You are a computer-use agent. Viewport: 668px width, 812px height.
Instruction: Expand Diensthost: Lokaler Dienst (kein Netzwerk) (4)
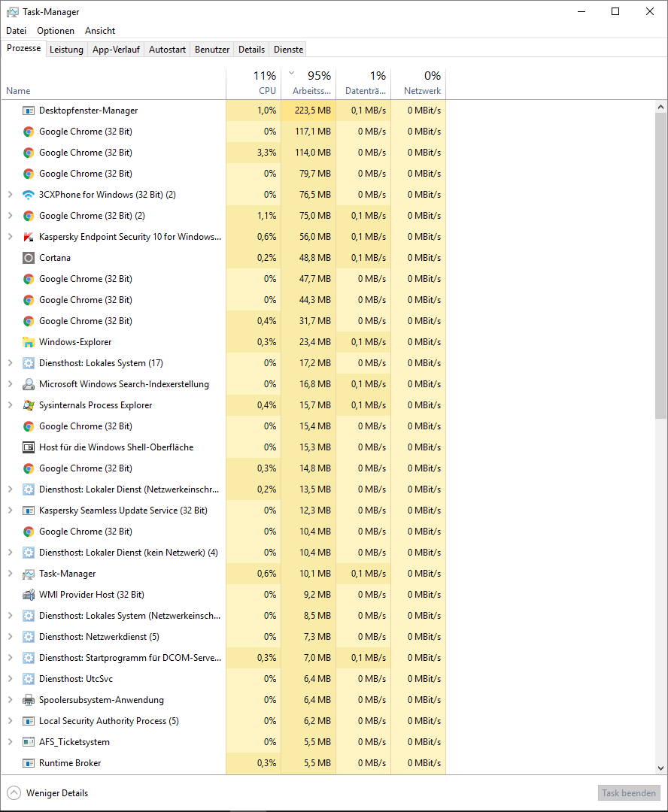(x=10, y=553)
